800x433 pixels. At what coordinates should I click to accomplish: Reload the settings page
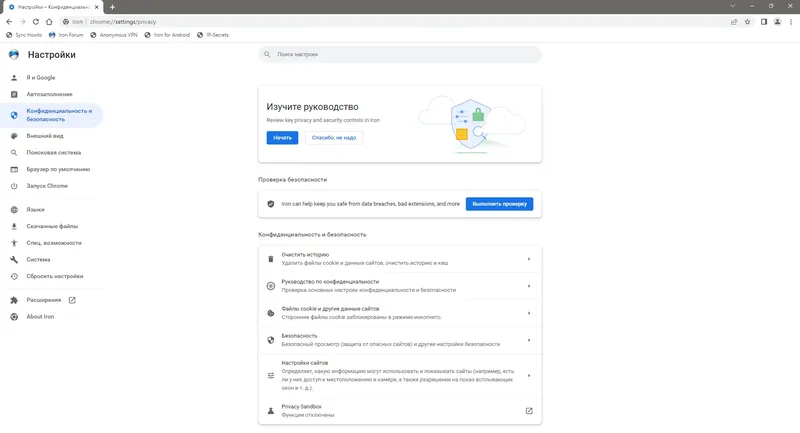[x=36, y=21]
